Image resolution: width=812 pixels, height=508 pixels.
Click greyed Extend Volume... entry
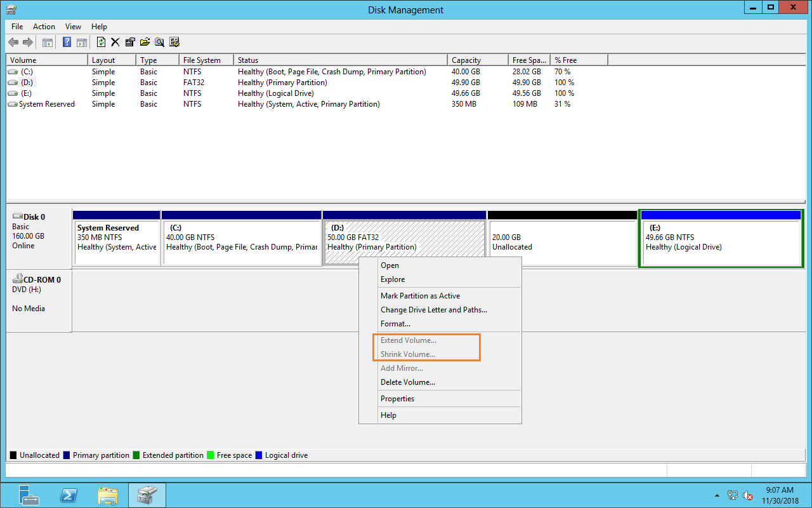[440, 340]
